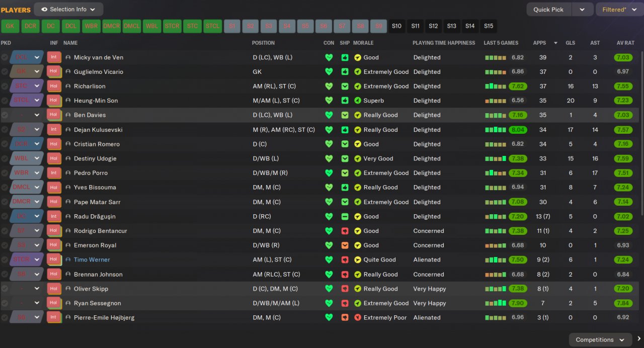Click Ryan Sessegnon's 7.84 average rating badge

pos(623,303)
